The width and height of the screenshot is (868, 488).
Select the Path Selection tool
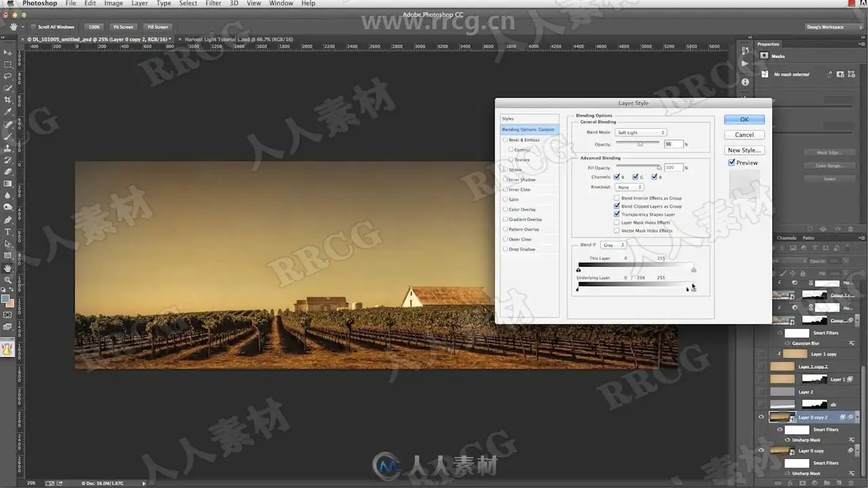coord(8,243)
